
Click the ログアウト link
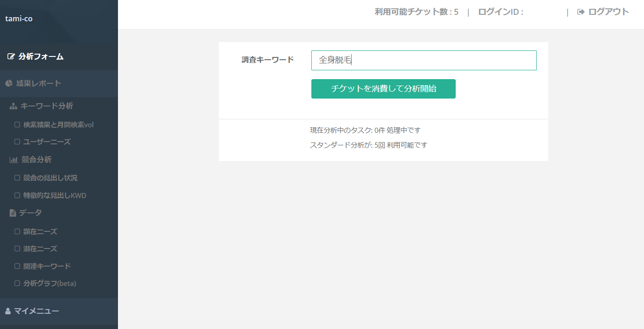608,12
